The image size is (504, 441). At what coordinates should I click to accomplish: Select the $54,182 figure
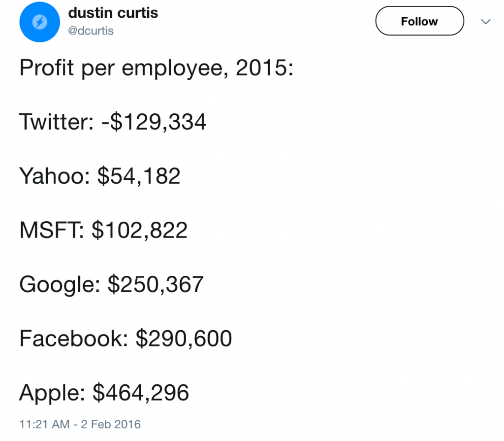[x=139, y=176]
